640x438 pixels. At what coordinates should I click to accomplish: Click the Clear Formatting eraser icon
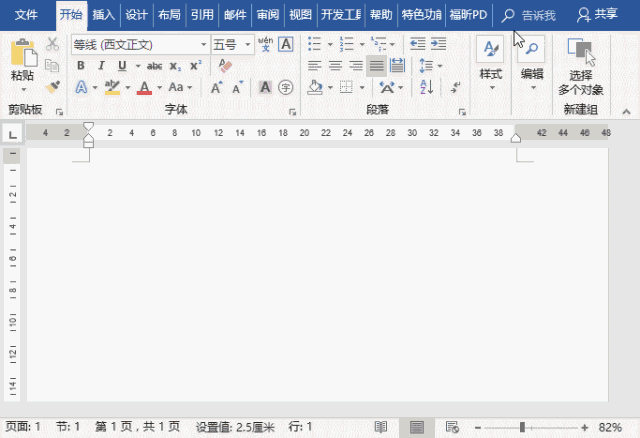click(225, 65)
